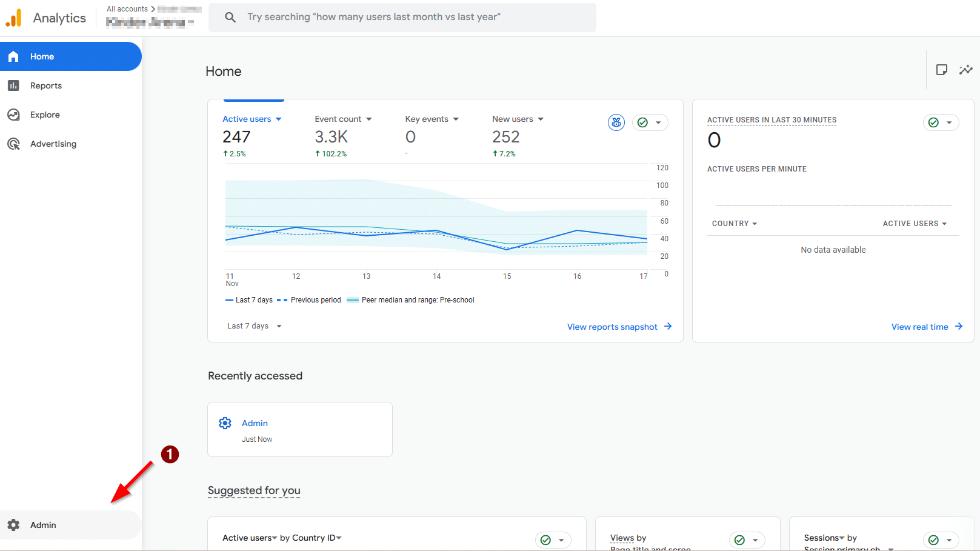Screen dimensions: 980x551
Task: Expand the Sessions metric selector
Action: click(x=824, y=538)
